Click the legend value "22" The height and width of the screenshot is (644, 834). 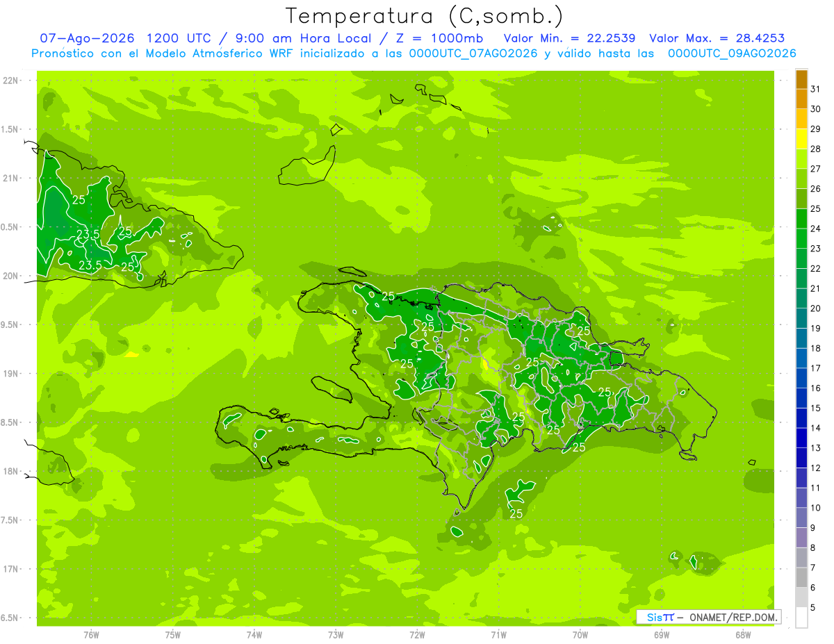(816, 268)
